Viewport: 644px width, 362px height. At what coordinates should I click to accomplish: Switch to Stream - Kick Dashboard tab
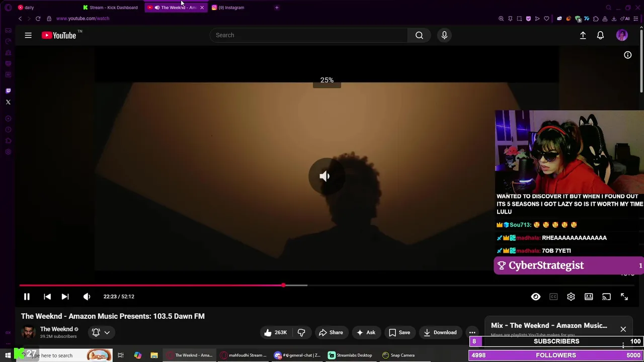point(111,8)
